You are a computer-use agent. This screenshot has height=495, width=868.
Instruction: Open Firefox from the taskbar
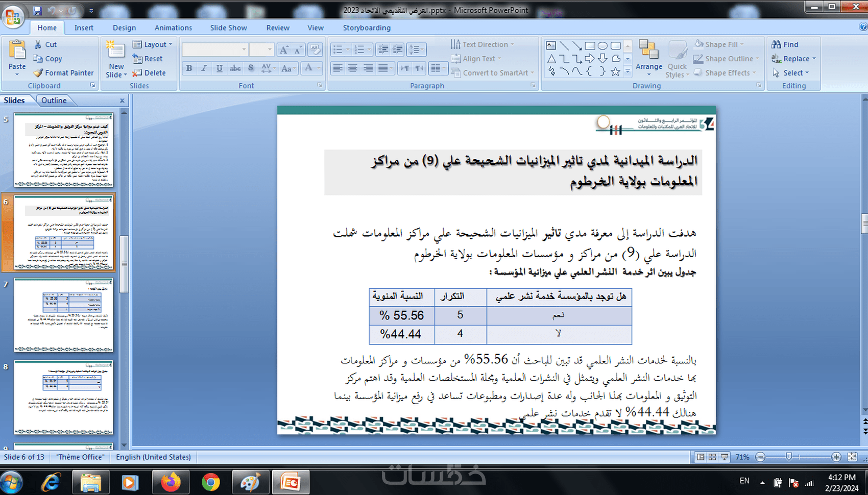pos(171,482)
